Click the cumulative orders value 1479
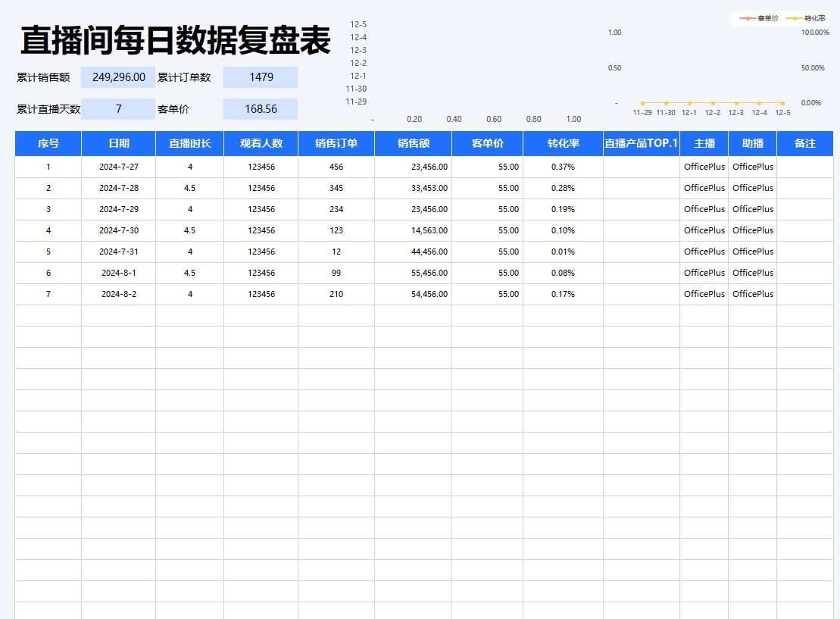 pyautogui.click(x=261, y=77)
